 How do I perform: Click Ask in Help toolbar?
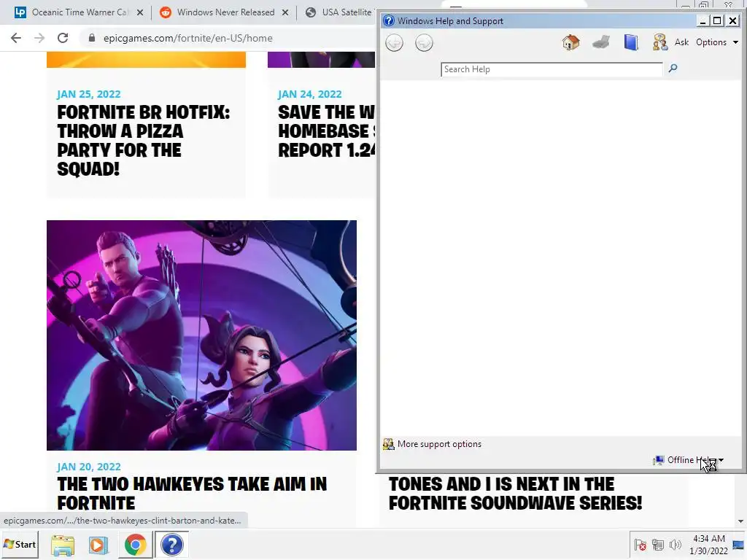[x=682, y=42]
